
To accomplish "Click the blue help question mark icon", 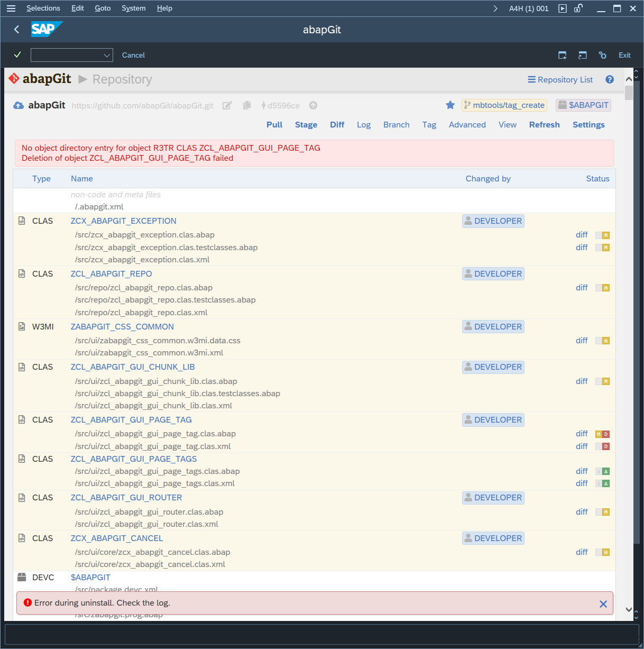I will [610, 79].
